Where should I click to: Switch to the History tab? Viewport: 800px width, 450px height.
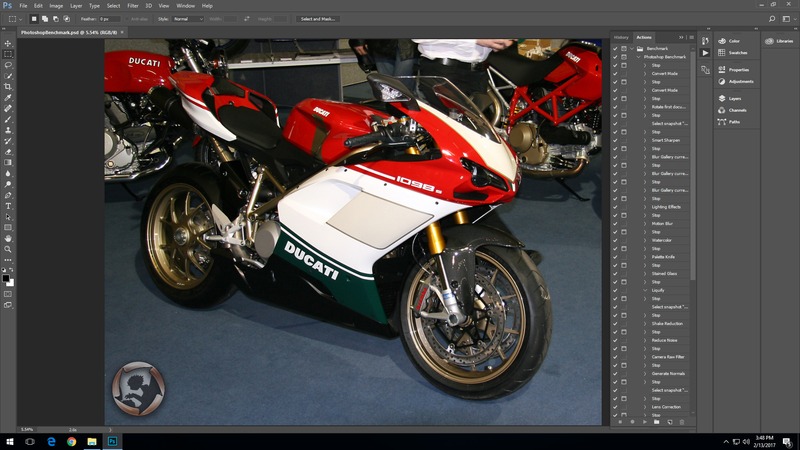(621, 38)
